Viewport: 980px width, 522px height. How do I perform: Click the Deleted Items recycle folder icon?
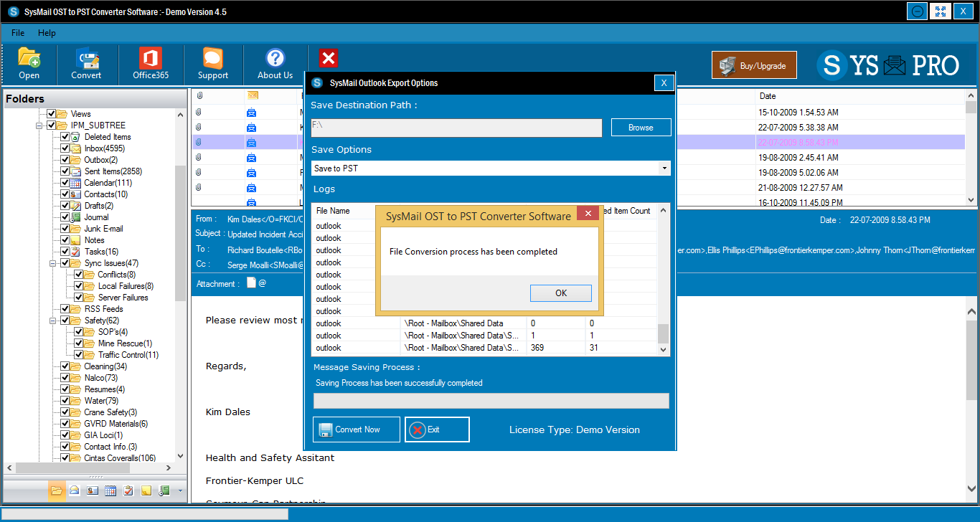(75, 137)
